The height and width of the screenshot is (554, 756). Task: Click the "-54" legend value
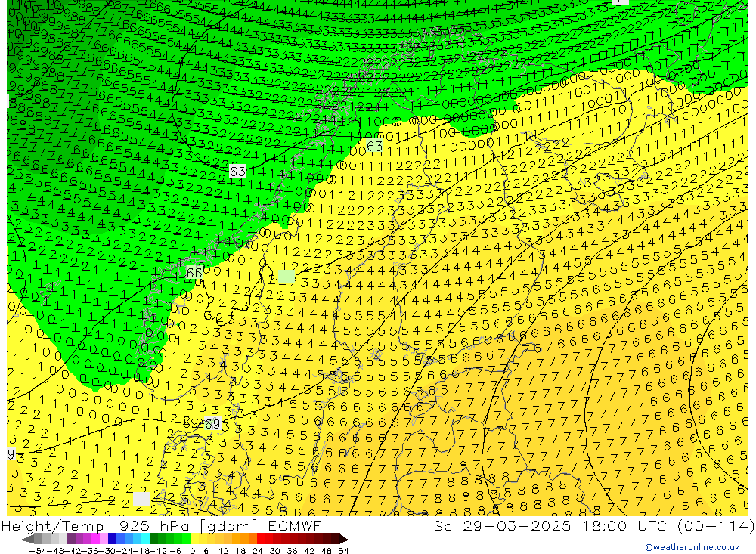point(38,551)
